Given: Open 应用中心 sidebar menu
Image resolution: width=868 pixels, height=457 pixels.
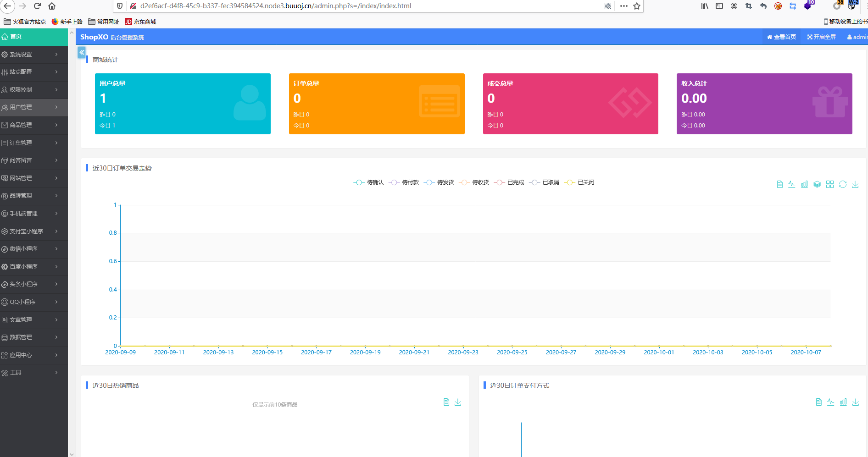Looking at the screenshot, I should (x=34, y=355).
